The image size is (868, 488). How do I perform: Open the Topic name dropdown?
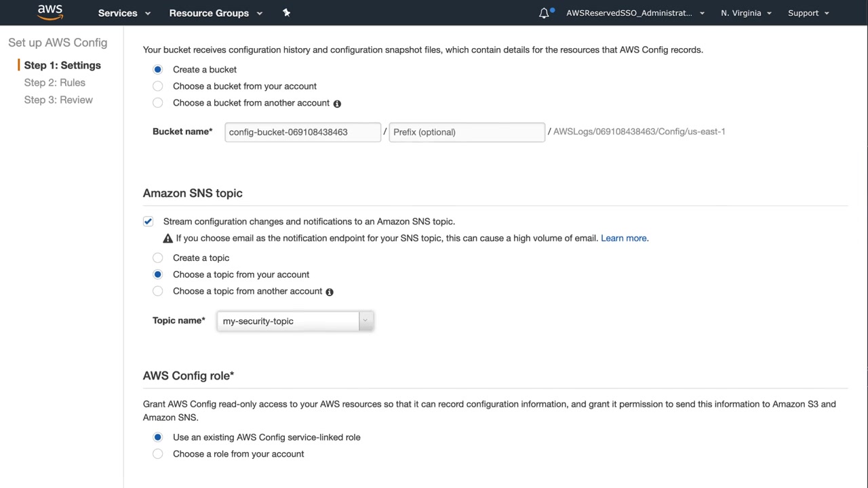pos(295,321)
